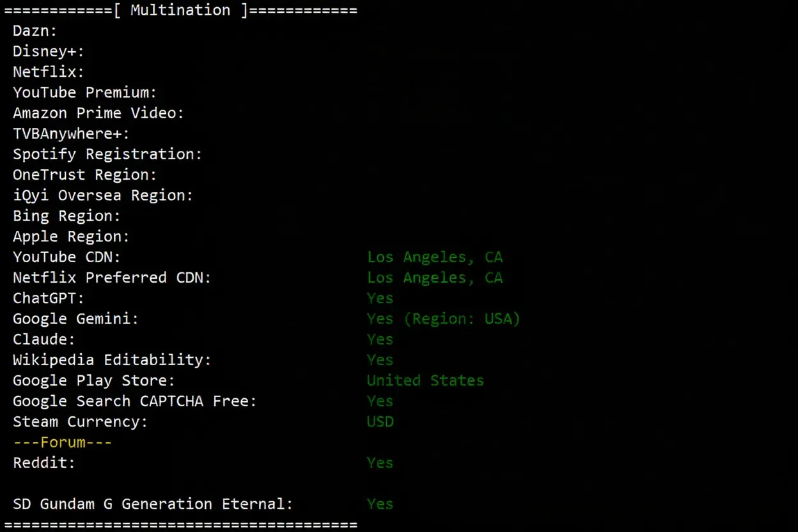
Task: Select the Claude: label
Action: (44, 339)
